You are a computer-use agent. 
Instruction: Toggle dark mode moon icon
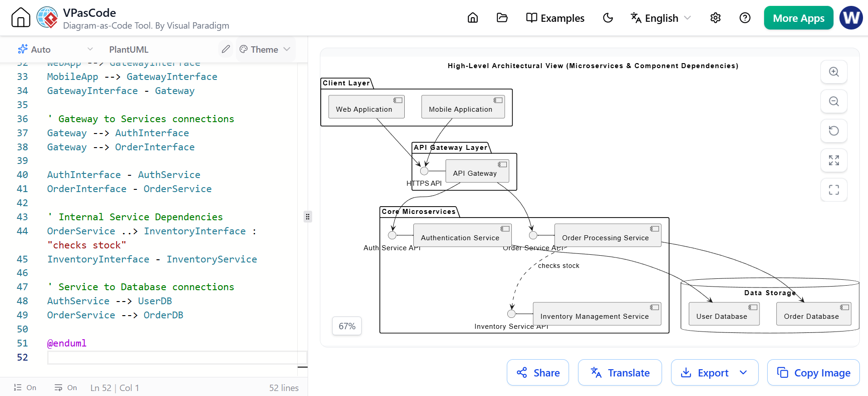(608, 18)
